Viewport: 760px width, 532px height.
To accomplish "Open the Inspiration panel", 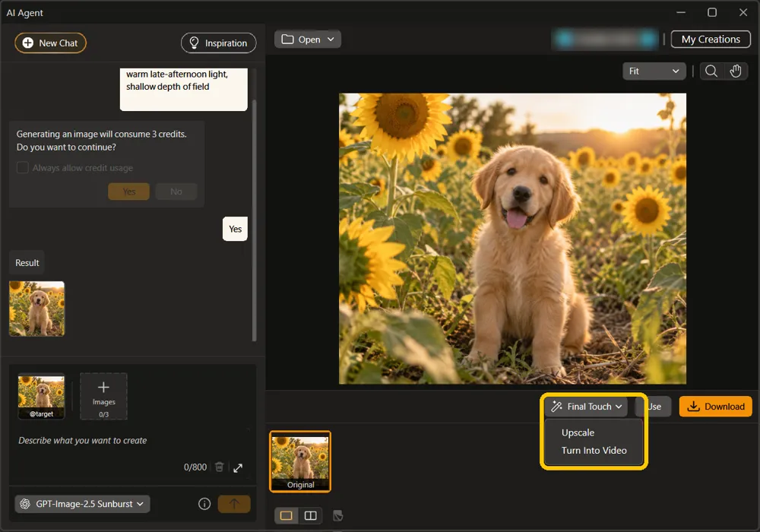I will pos(219,43).
